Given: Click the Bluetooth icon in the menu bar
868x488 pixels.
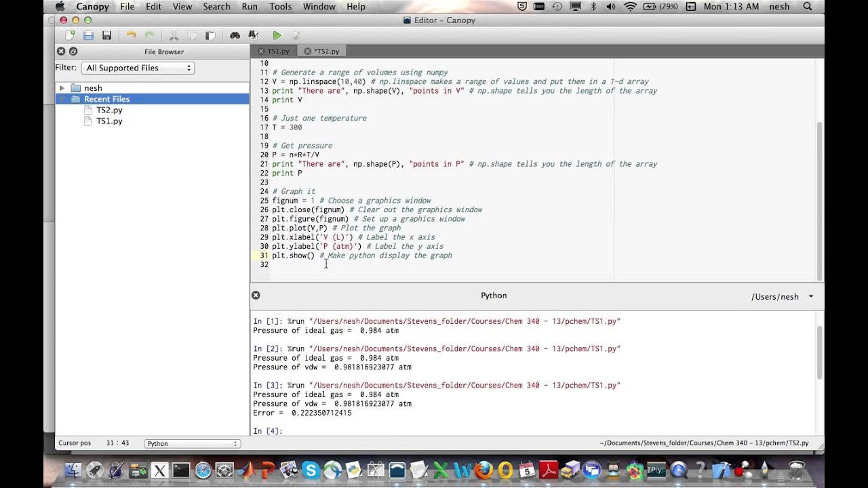Looking at the screenshot, I should coord(593,7).
